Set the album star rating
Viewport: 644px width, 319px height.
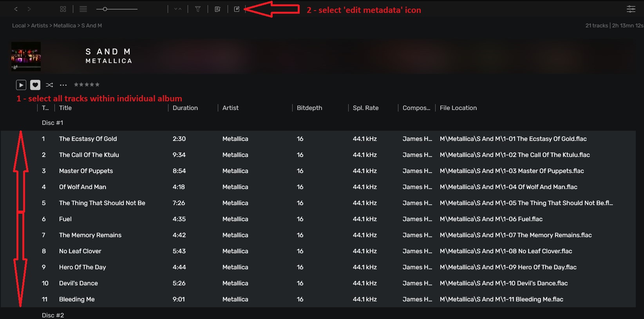(x=87, y=85)
